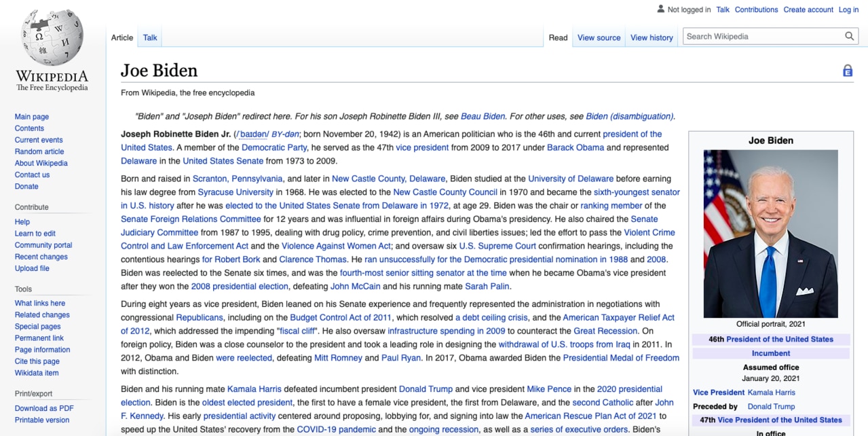Click the Wikipedia globe logo
The height and width of the screenshot is (436, 868).
tap(52, 37)
